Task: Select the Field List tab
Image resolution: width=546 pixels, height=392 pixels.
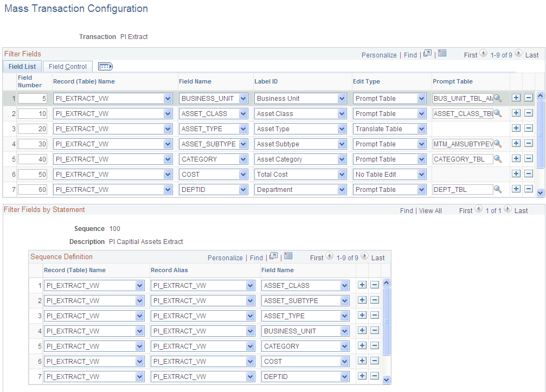Action: [22, 66]
